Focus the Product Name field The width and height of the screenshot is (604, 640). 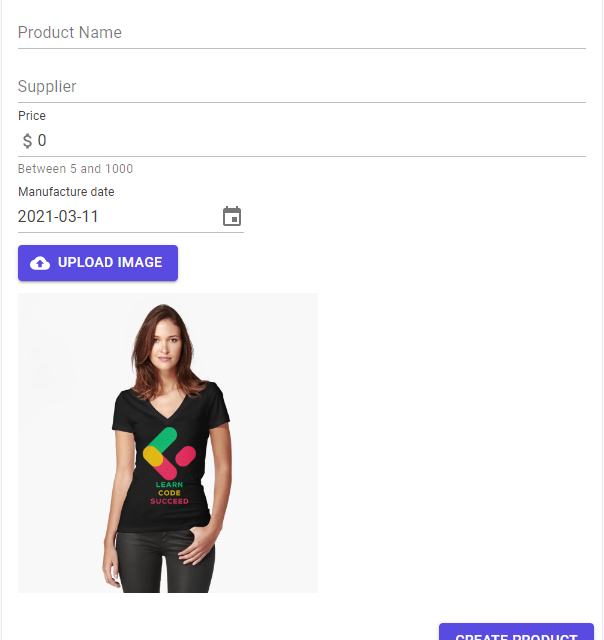tap(302, 33)
